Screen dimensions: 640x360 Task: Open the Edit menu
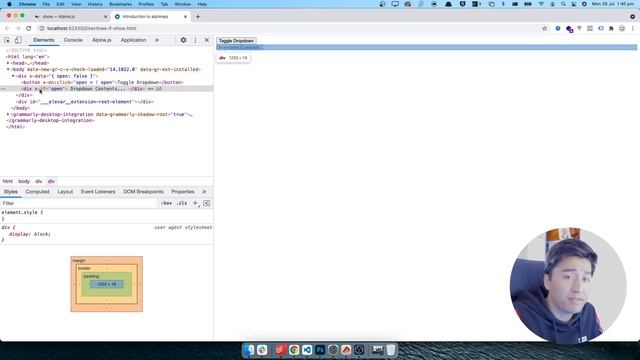pyautogui.click(x=60, y=4)
